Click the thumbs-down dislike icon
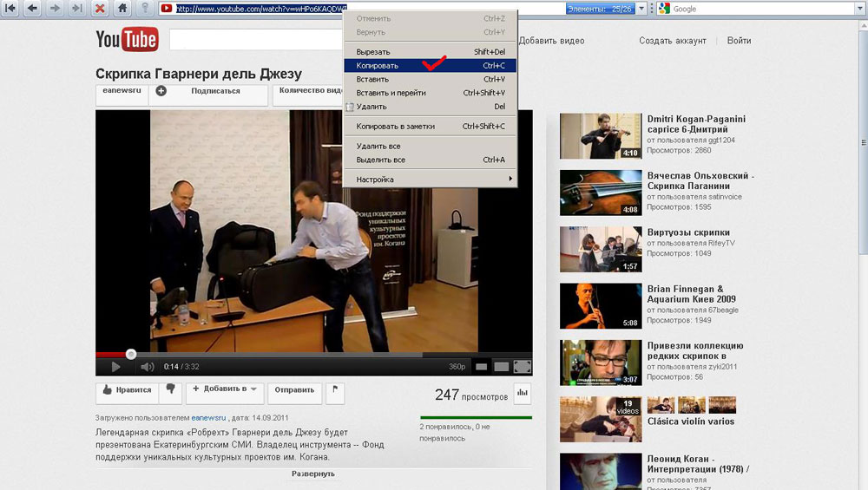 171,390
